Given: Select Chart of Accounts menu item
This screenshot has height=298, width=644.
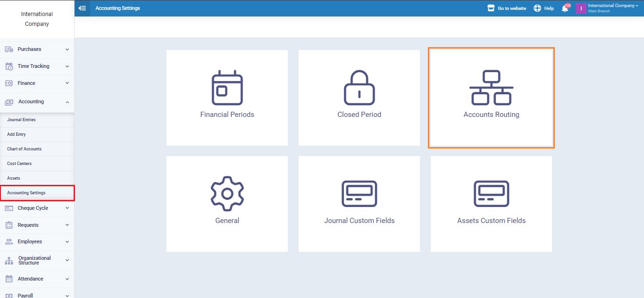Looking at the screenshot, I should (25, 149).
